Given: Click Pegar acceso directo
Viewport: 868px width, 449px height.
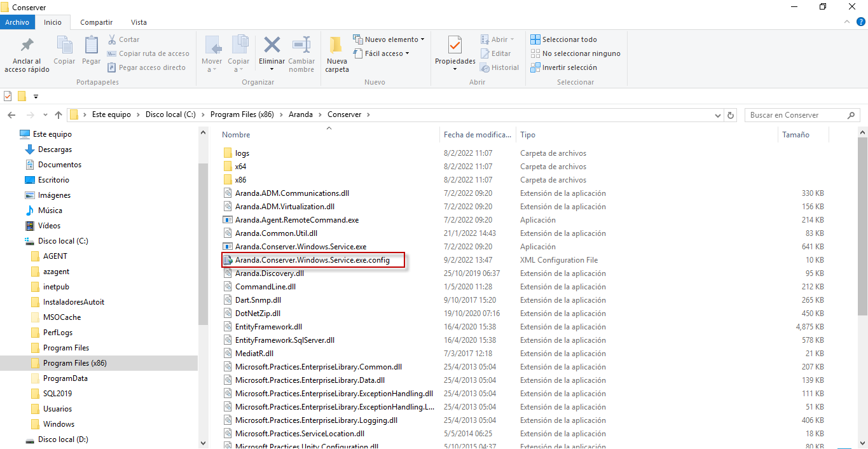Looking at the screenshot, I should pos(146,67).
